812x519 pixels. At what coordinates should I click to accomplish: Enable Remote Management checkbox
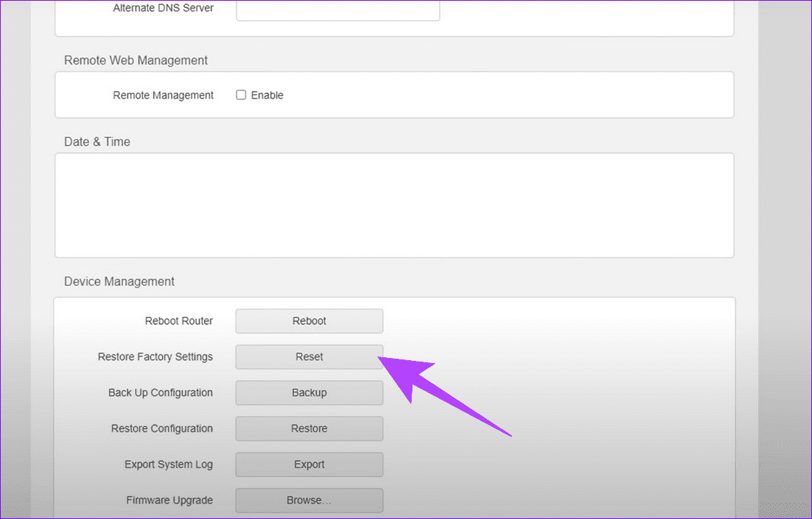(x=241, y=94)
